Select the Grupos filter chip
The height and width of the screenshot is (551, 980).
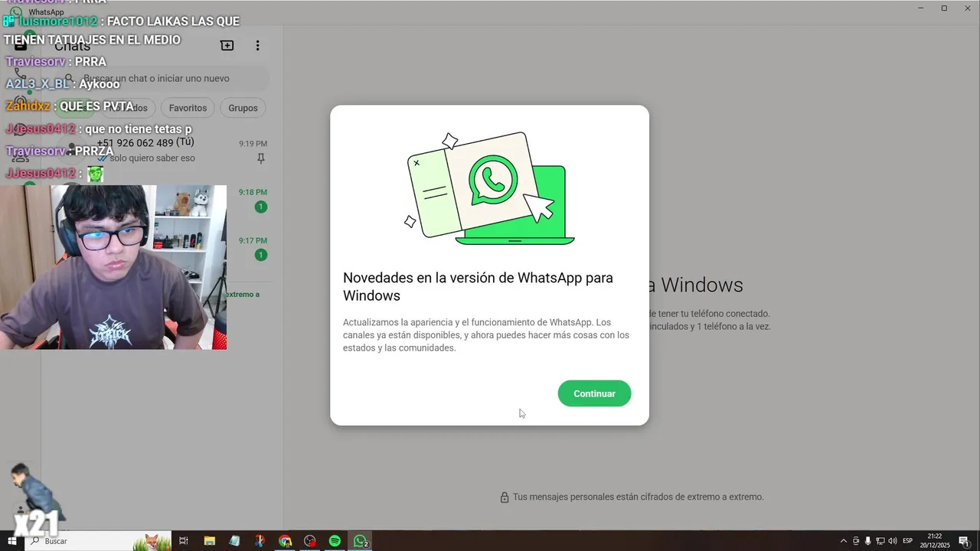tap(243, 108)
